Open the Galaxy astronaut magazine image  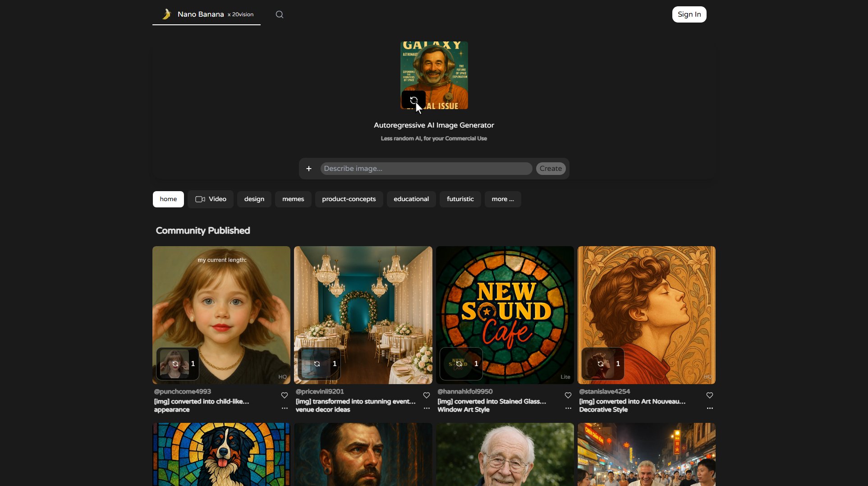coord(434,75)
